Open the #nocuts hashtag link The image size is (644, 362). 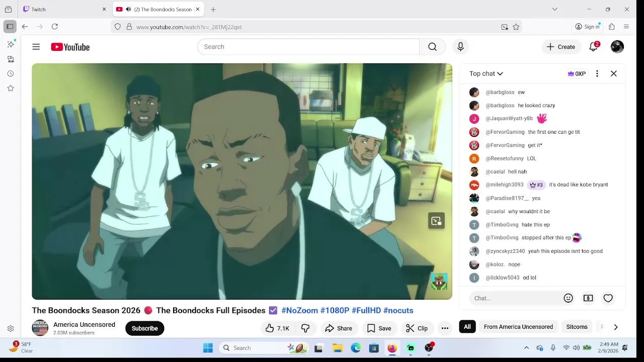coord(398,311)
